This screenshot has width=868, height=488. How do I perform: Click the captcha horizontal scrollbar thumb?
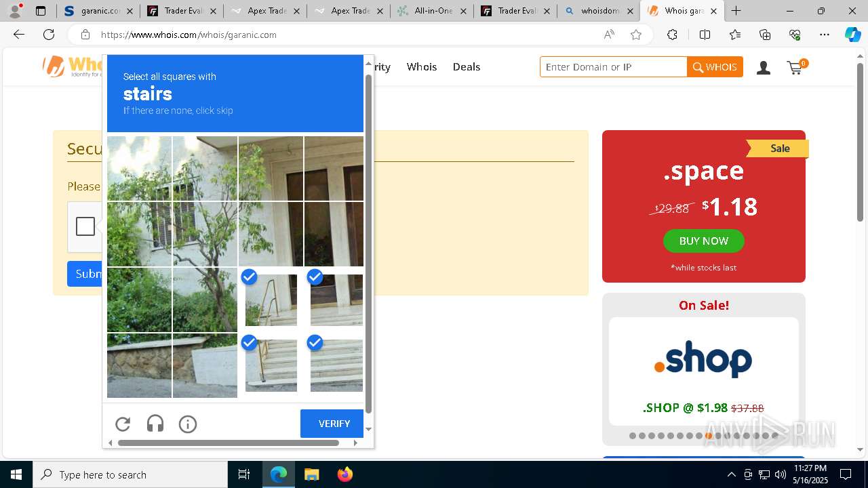[x=229, y=443]
